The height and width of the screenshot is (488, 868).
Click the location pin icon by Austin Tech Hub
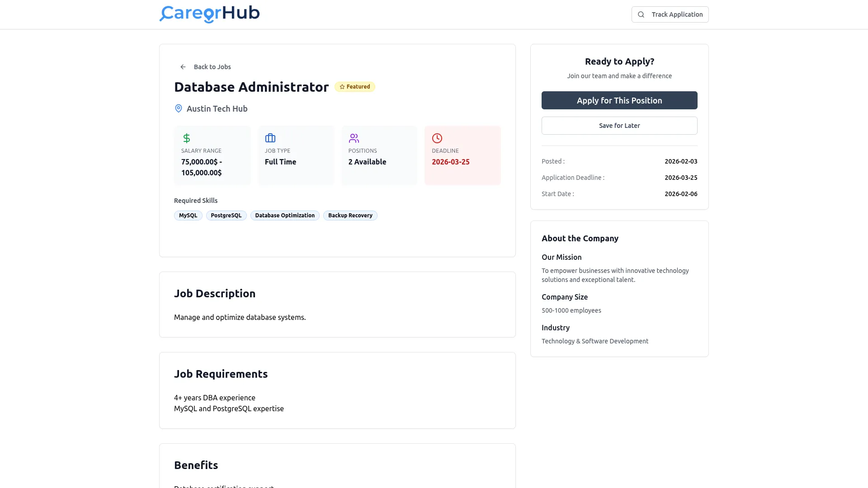179,108
